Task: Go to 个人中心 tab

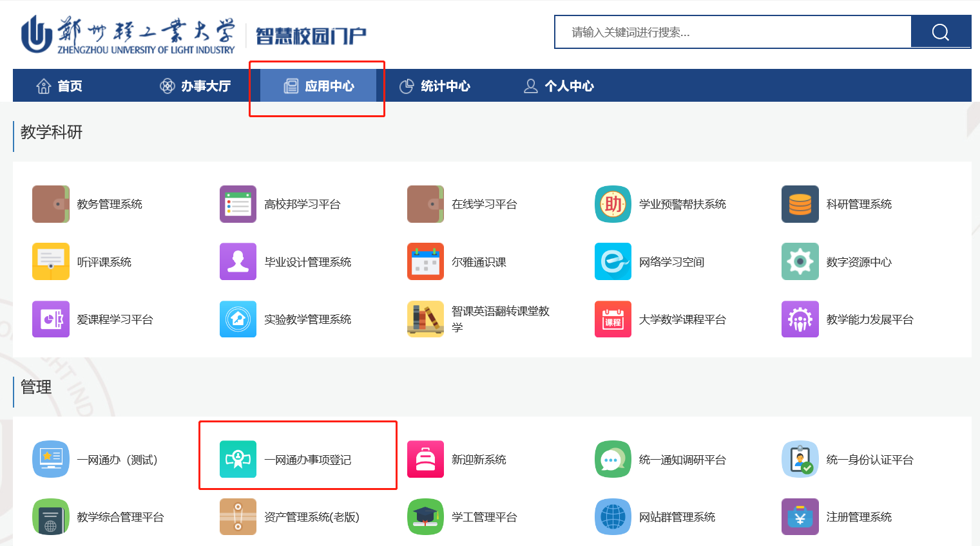Action: [559, 86]
